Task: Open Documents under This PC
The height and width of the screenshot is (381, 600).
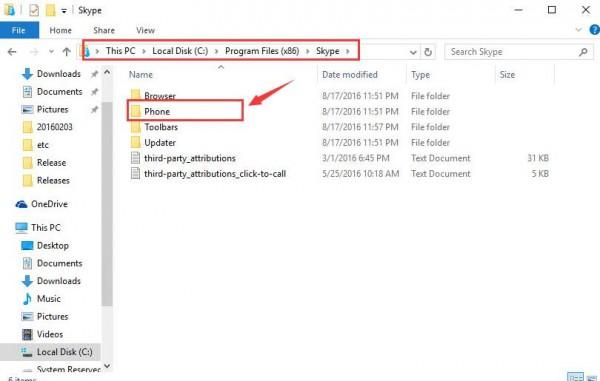Action: 59,263
